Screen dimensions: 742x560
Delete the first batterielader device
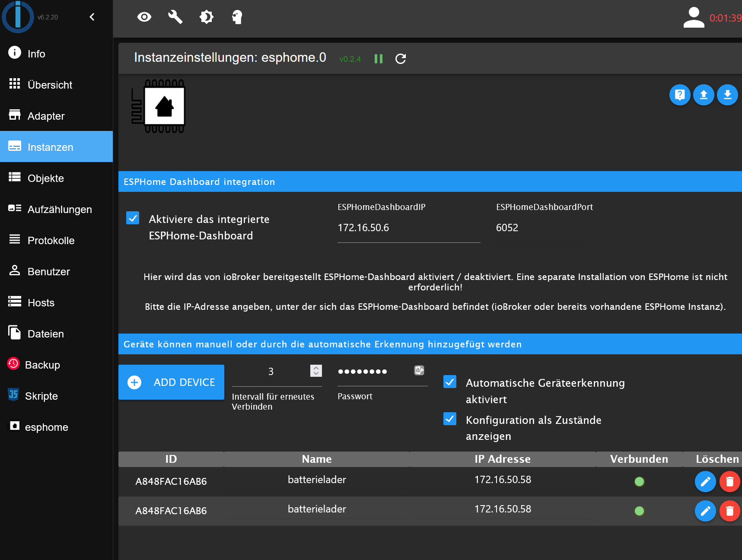(x=730, y=481)
